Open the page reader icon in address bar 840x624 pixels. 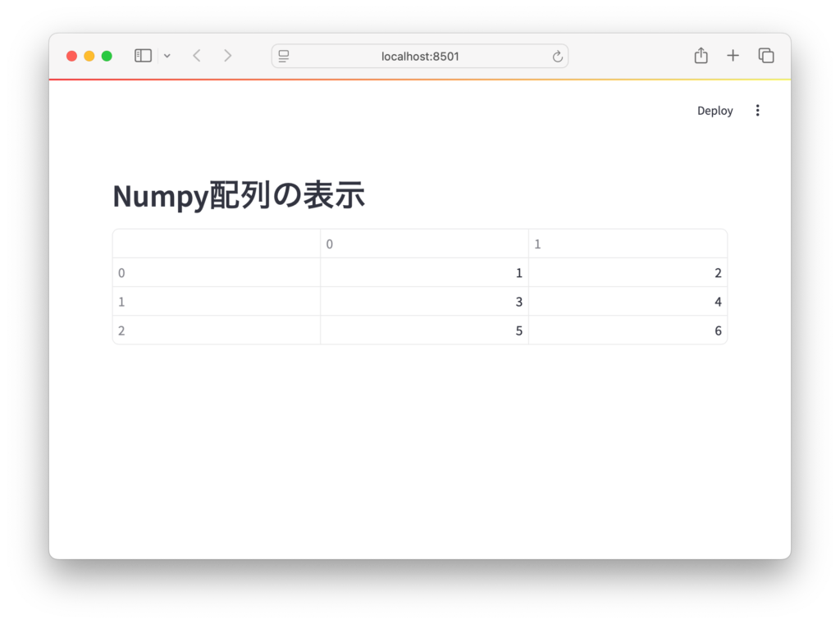(x=284, y=56)
